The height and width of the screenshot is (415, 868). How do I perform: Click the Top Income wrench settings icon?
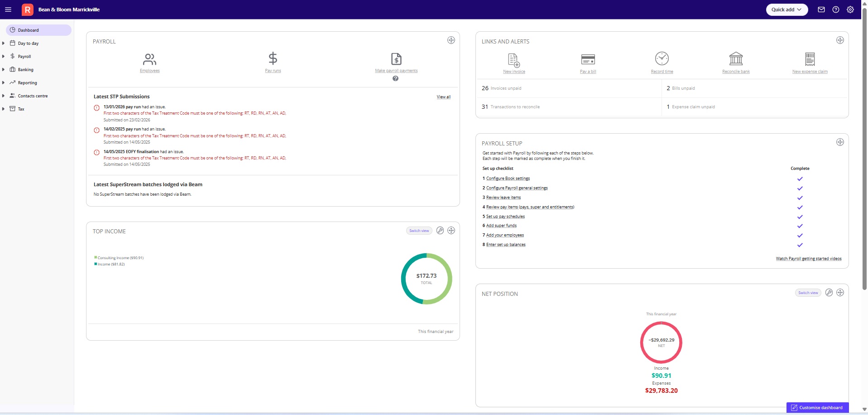point(440,231)
